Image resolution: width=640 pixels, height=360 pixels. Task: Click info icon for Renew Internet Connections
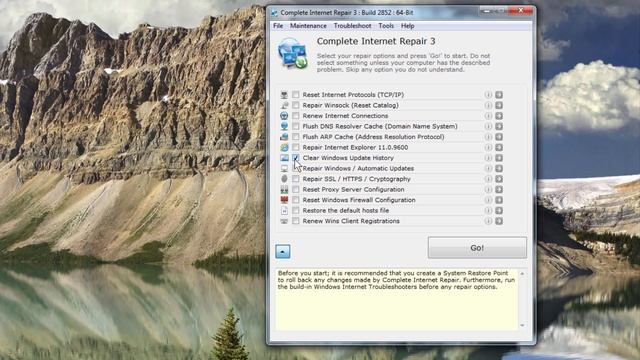[488, 116]
